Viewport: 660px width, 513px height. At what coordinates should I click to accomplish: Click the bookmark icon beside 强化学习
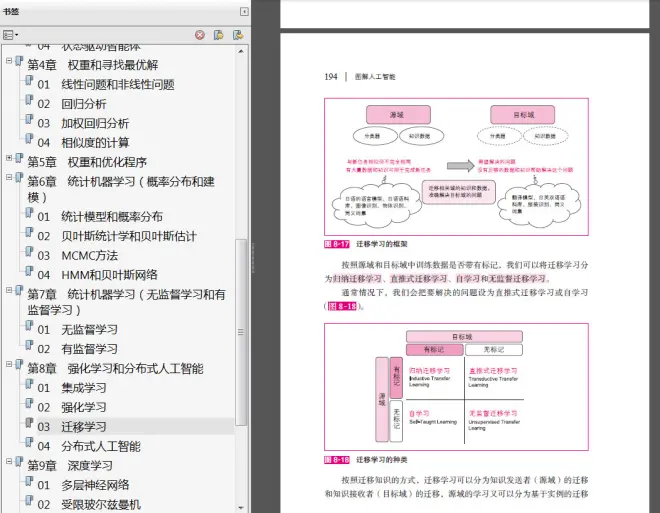[x=29, y=407]
